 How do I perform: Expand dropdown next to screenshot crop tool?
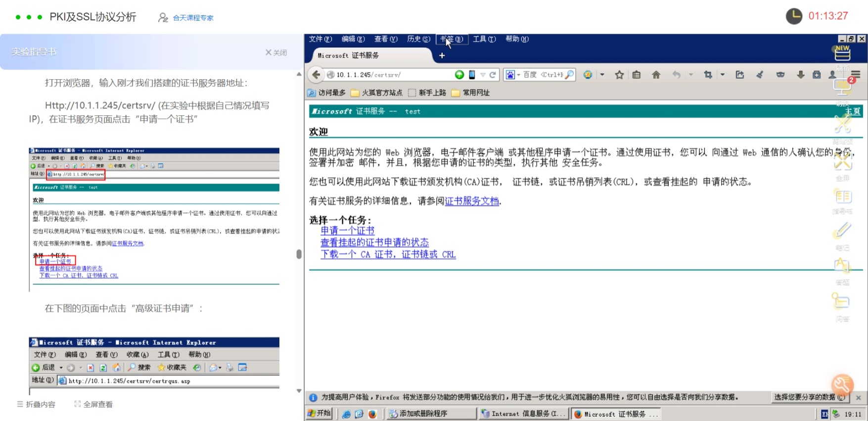pos(723,75)
